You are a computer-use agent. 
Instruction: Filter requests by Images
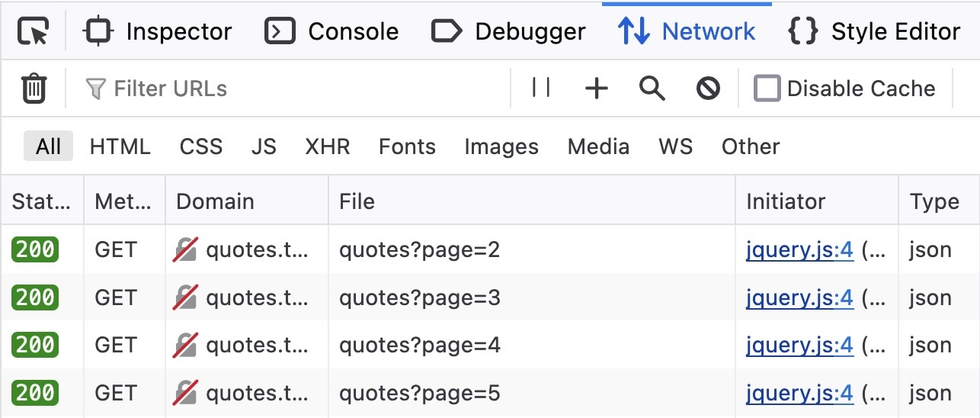(x=501, y=146)
